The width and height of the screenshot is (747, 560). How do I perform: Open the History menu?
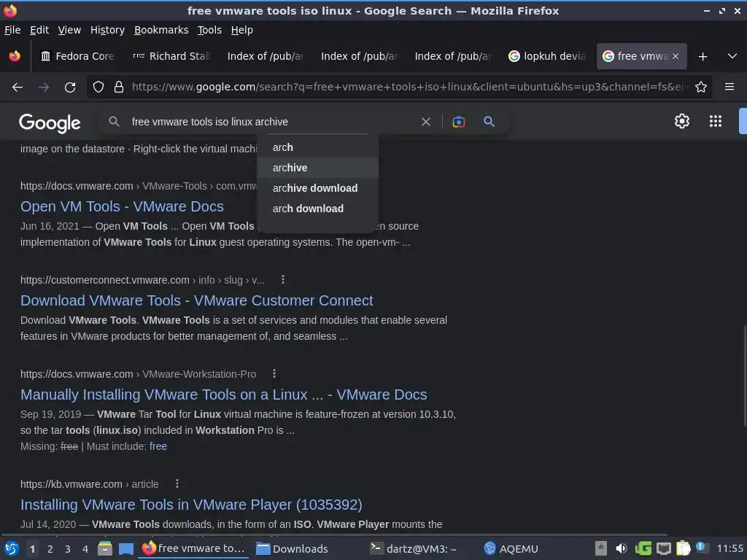click(x=108, y=30)
